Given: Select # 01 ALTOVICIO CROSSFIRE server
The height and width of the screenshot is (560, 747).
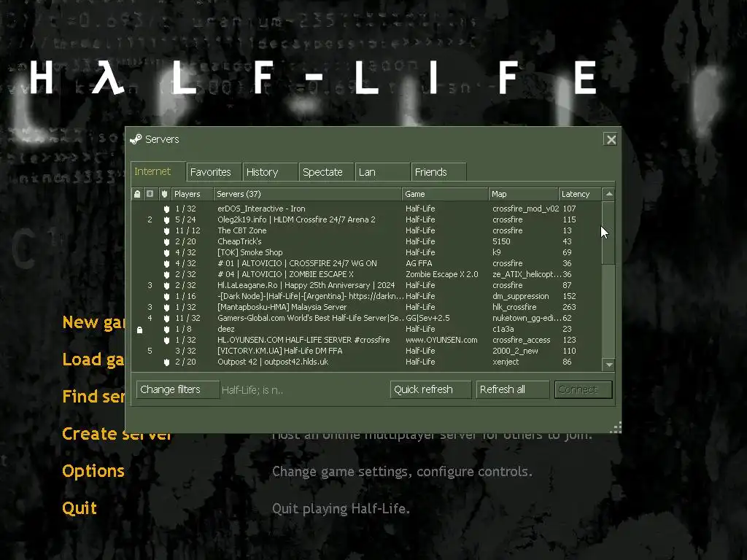Looking at the screenshot, I should pyautogui.click(x=366, y=264).
